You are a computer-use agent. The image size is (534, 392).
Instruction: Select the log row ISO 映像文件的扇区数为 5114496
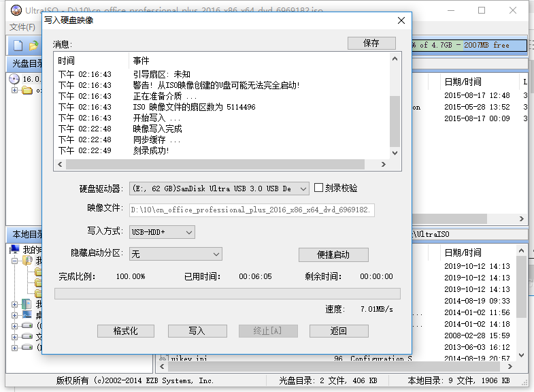(x=221, y=107)
